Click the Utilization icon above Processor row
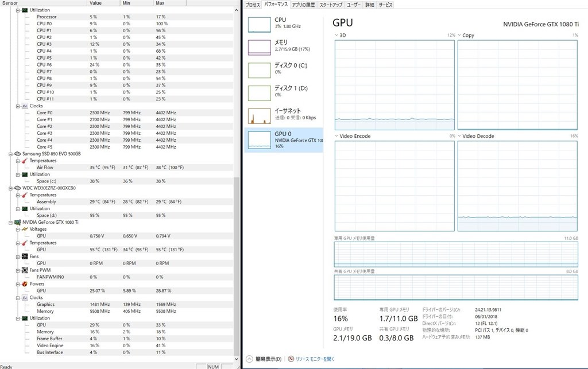Screen dimensions: 588x369 pos(25,10)
